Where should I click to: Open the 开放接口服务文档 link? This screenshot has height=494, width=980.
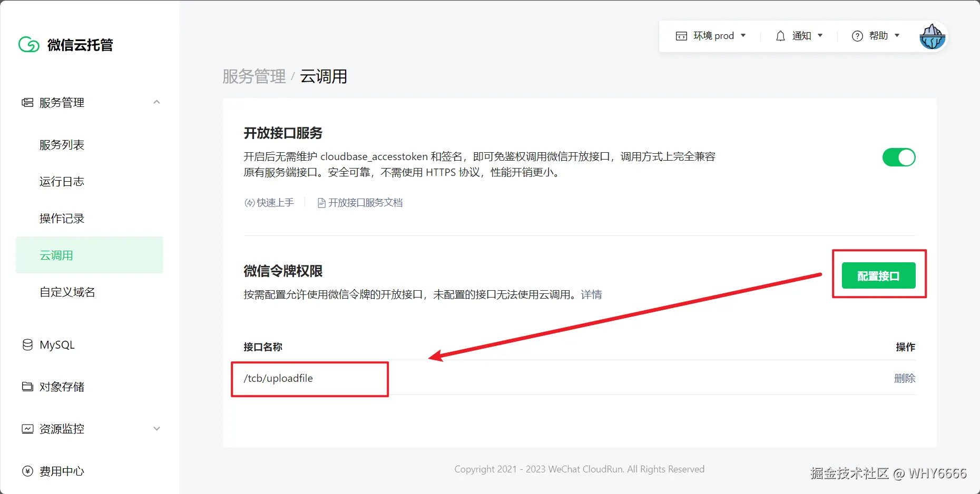click(365, 203)
